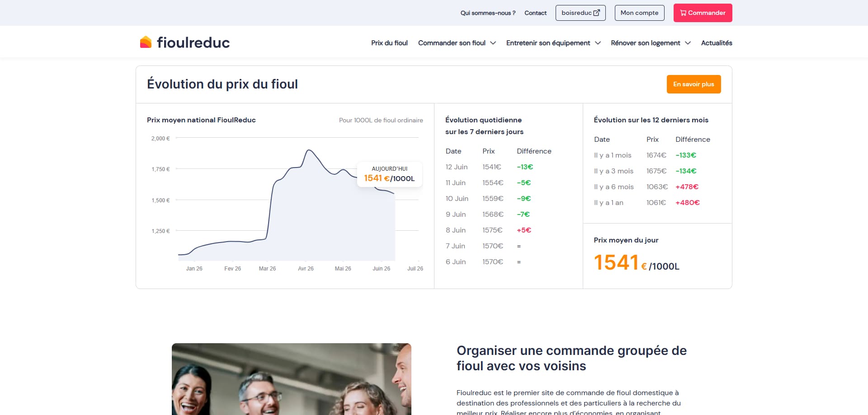This screenshot has width=868, height=415.
Task: Click the 1,250 € axis value
Action: point(160,231)
